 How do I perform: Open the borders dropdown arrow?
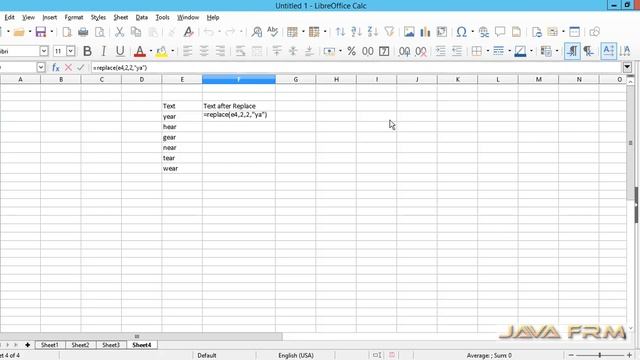[x=487, y=51]
